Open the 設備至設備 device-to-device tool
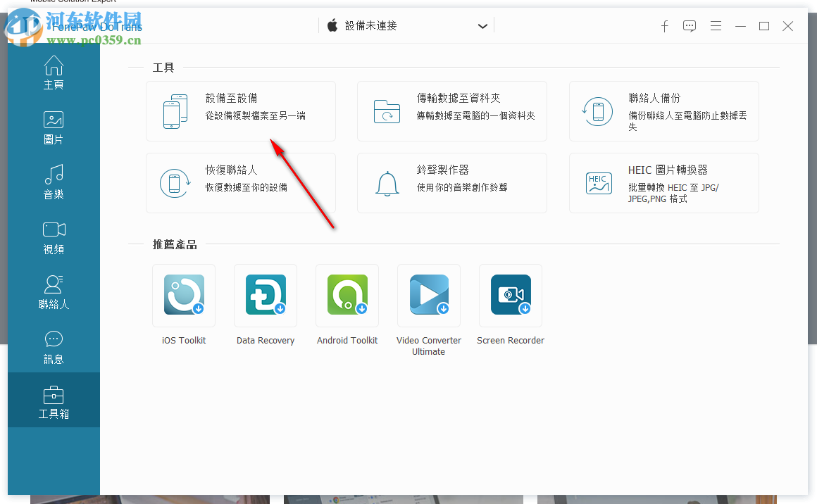The height and width of the screenshot is (504, 817). click(x=240, y=111)
